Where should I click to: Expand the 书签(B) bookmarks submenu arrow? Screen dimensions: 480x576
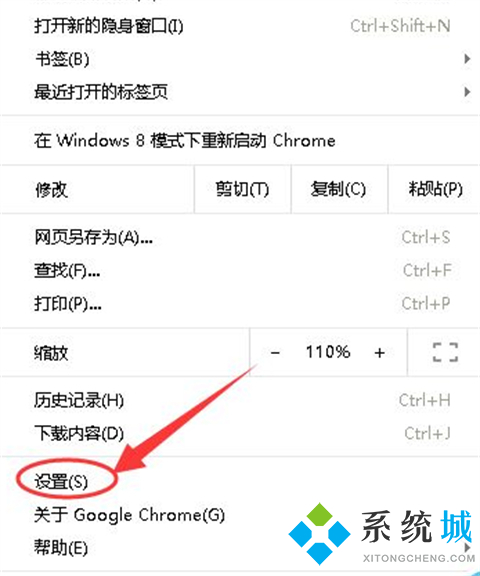tap(467, 58)
